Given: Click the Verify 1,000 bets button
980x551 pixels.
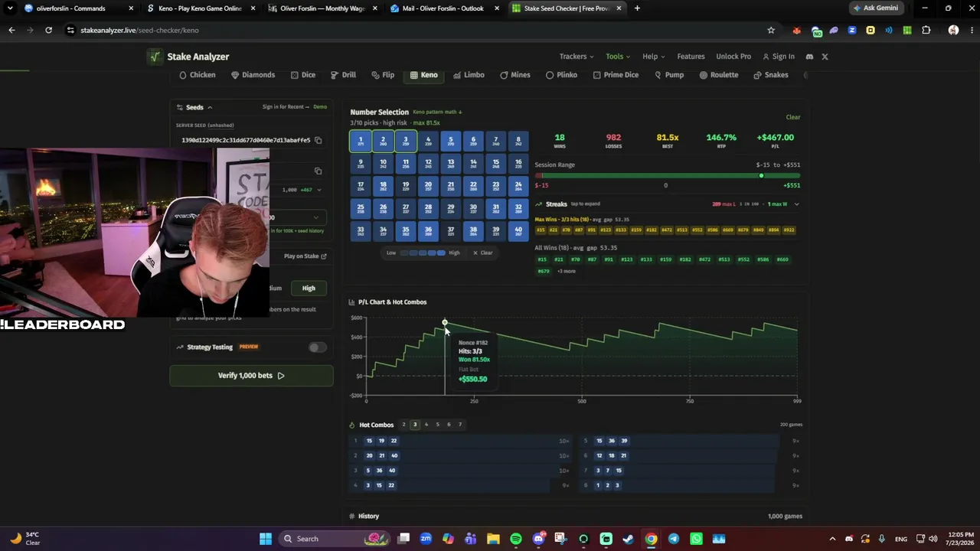Looking at the screenshot, I should tap(251, 376).
